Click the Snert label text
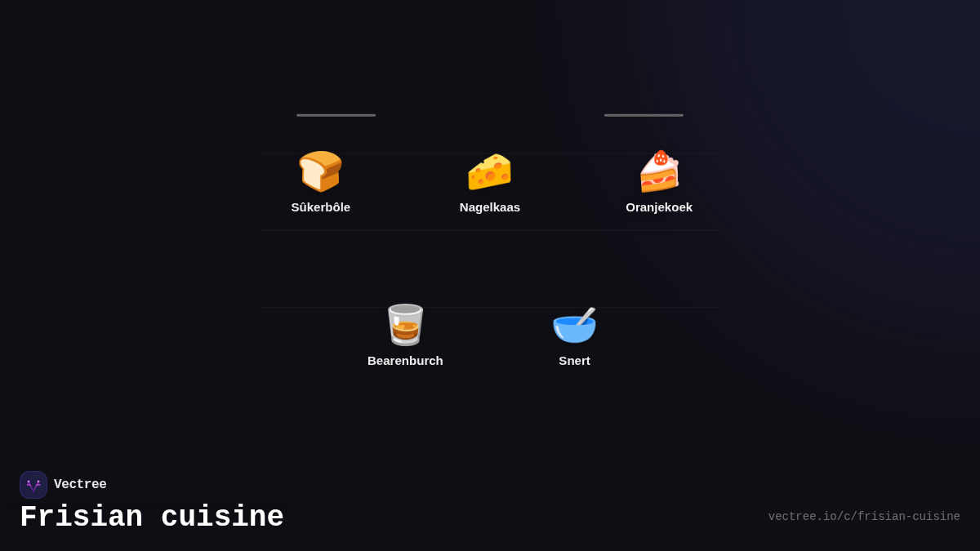 [574, 360]
